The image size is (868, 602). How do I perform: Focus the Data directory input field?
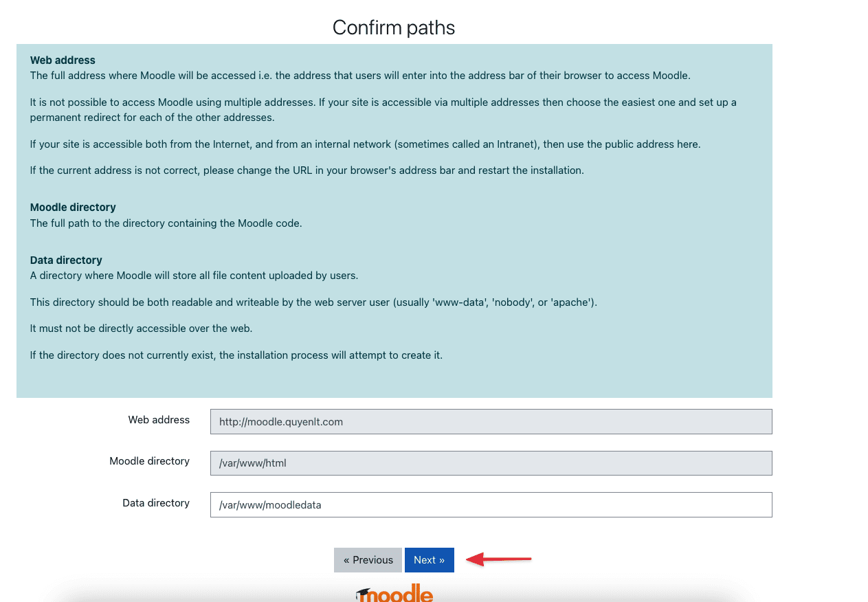click(x=491, y=505)
